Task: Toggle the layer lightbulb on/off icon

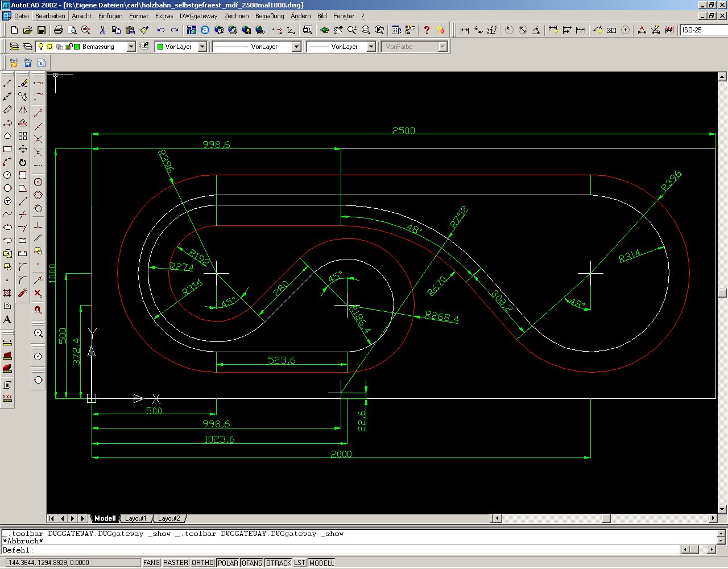Action: [41, 47]
